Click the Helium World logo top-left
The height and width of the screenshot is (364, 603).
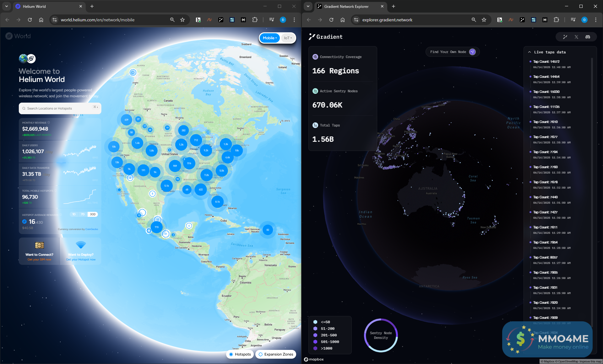(x=18, y=36)
